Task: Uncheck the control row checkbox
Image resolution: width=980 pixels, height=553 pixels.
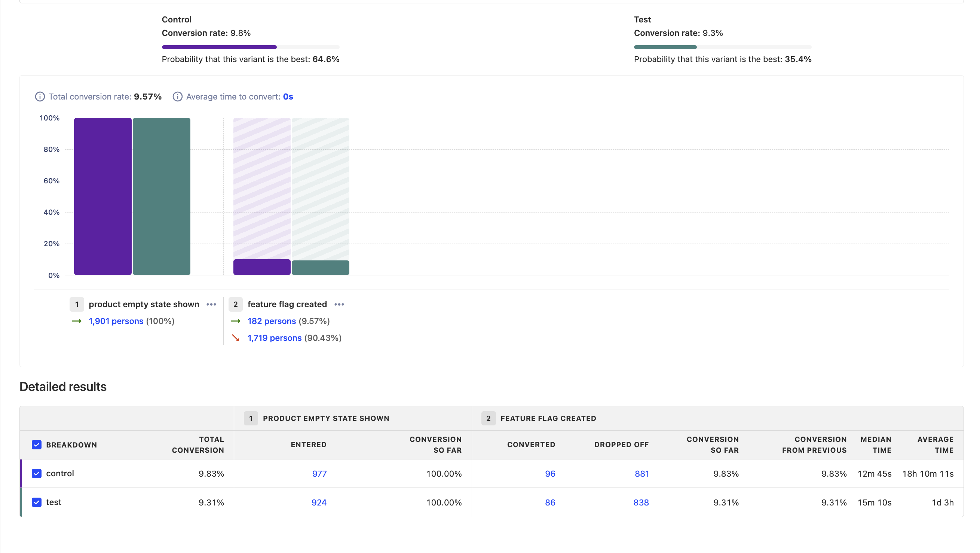Action: (x=37, y=473)
